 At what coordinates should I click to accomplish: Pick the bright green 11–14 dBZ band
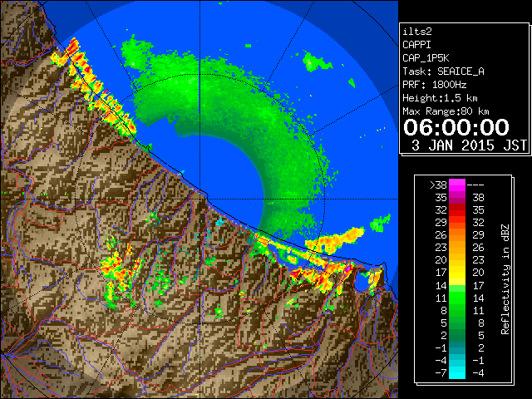[x=457, y=298]
